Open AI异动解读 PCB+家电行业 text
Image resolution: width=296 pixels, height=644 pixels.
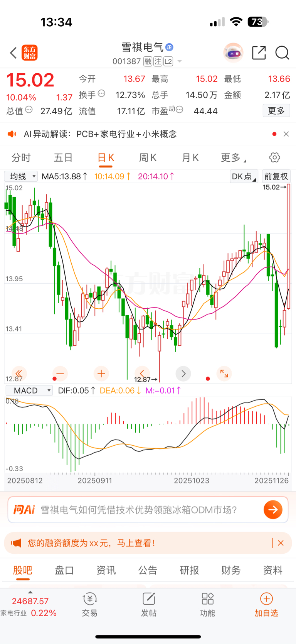pos(100,134)
